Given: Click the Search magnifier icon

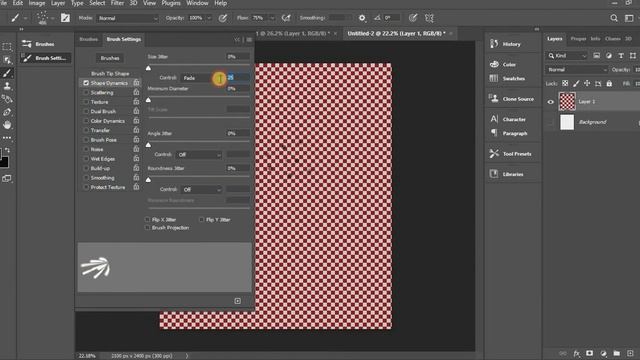Looking at the screenshot, I should (x=614, y=18).
